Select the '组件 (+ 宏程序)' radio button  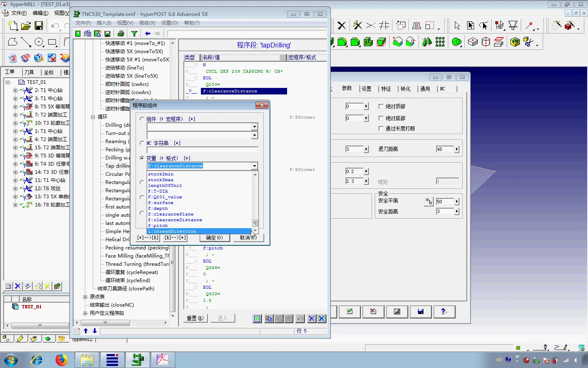(x=142, y=119)
